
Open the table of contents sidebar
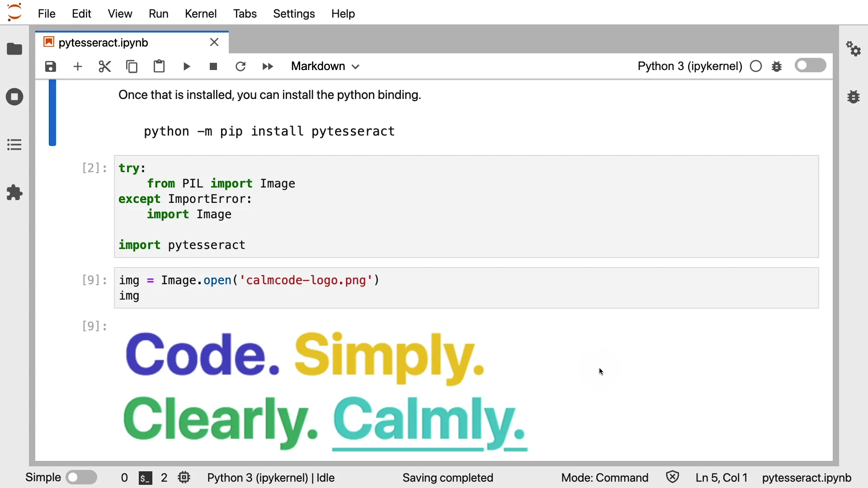click(15, 145)
